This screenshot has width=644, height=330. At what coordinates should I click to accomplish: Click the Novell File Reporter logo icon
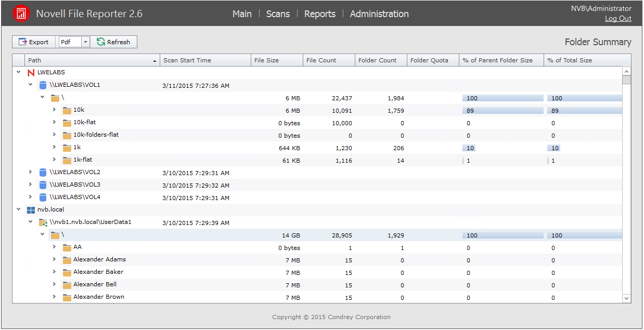(x=21, y=14)
